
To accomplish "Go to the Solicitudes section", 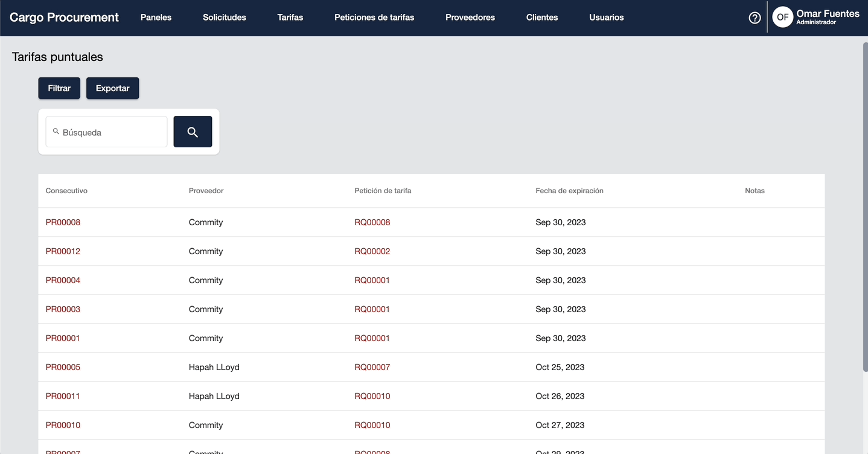I will pyautogui.click(x=225, y=18).
